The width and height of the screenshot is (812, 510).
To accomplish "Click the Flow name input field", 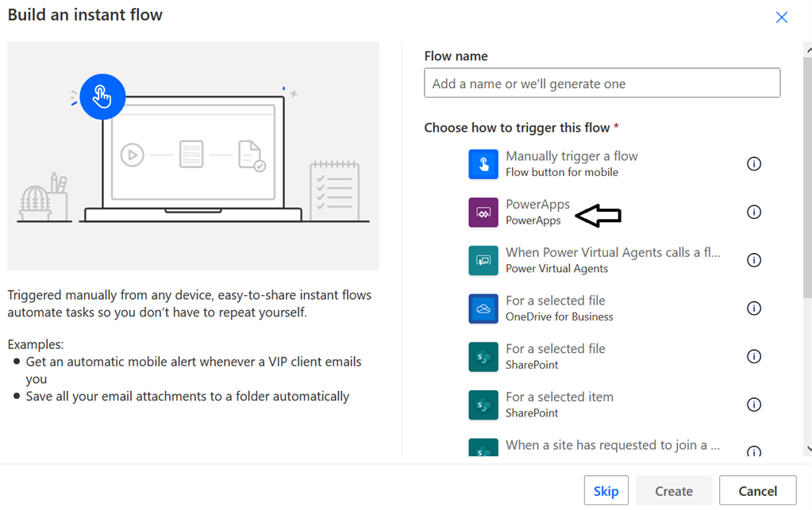I will (602, 82).
